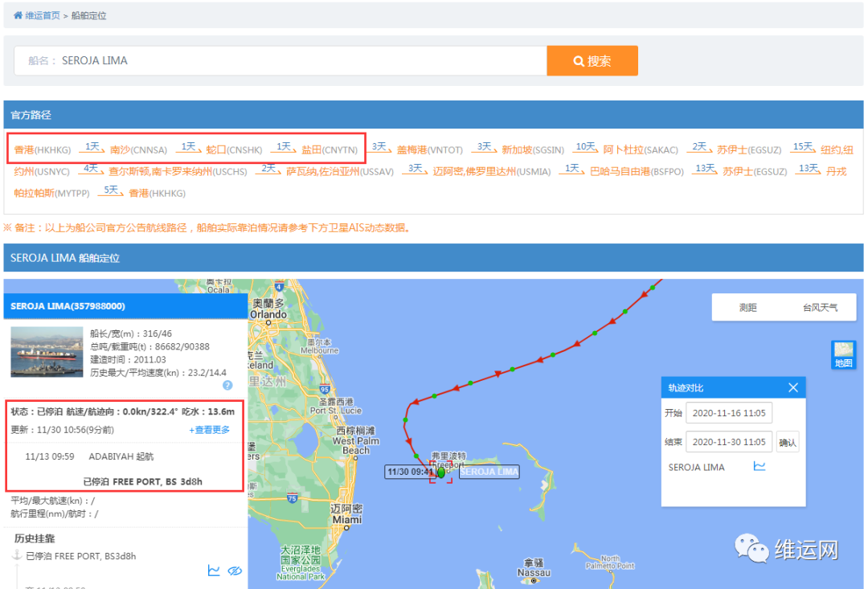Toggle the 测距 distance measuring tool

click(x=747, y=307)
